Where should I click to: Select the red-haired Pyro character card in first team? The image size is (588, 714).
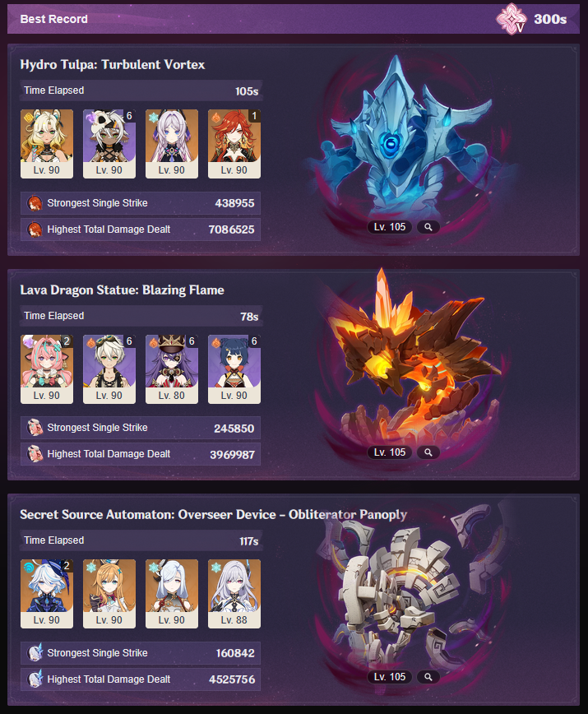click(x=234, y=143)
